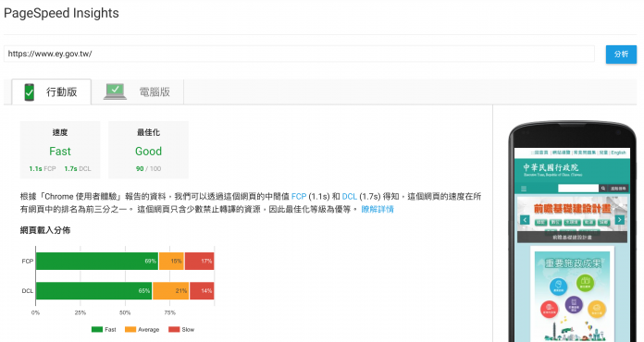
Task: Click the right carousel arrow in phone preview
Action: [x=620, y=220]
